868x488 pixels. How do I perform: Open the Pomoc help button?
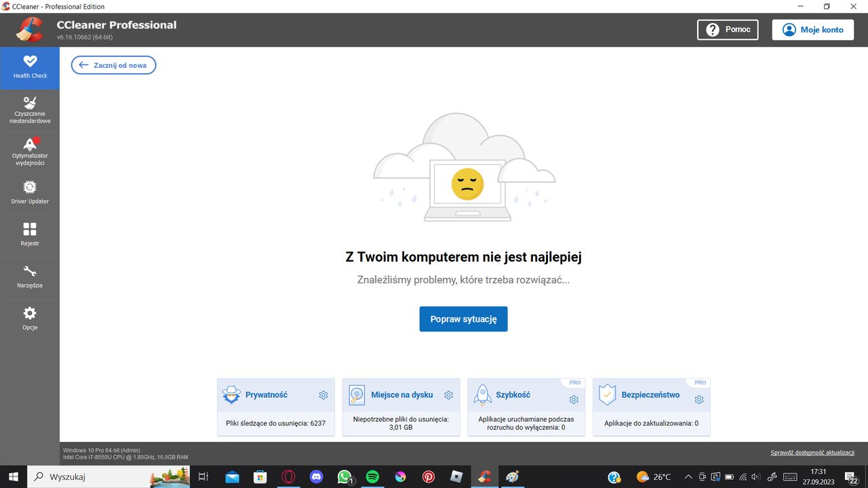click(728, 30)
